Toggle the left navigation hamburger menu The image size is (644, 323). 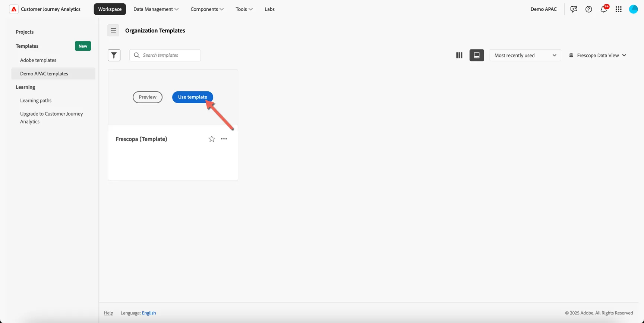(113, 30)
